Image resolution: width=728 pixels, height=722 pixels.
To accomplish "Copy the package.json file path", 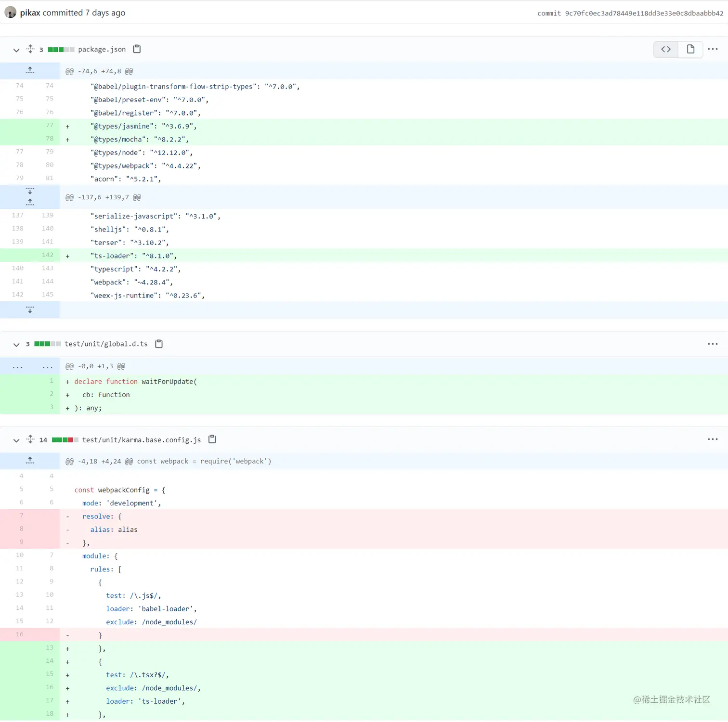I will (137, 49).
